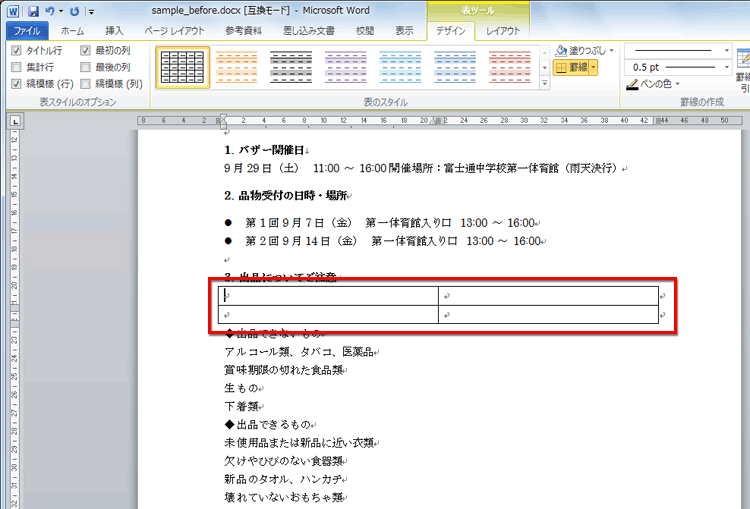Apply the light blue banded table style
Screen dimensions: 750x509
click(400, 67)
